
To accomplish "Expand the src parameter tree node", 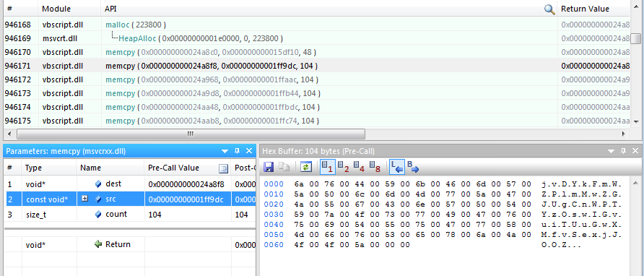I will (85, 199).
